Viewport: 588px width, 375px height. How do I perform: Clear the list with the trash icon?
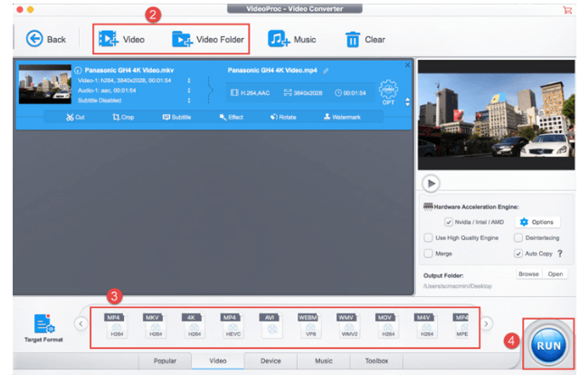[x=365, y=39]
